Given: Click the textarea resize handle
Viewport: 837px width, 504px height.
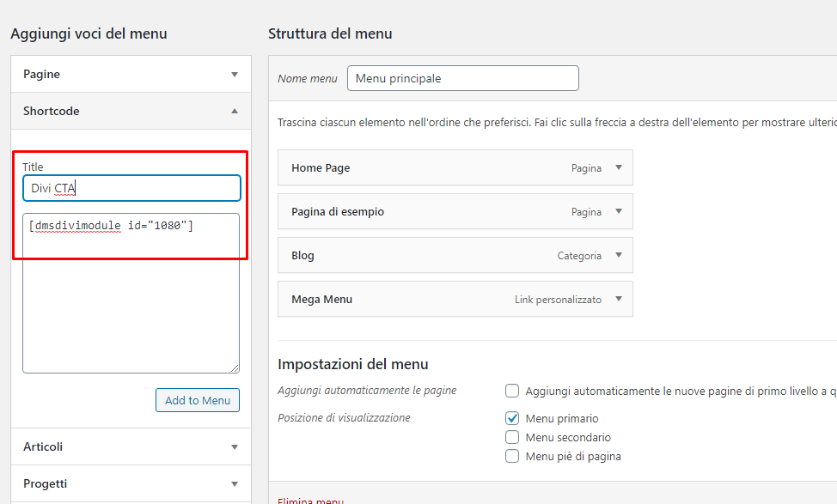Looking at the screenshot, I should coord(235,368).
